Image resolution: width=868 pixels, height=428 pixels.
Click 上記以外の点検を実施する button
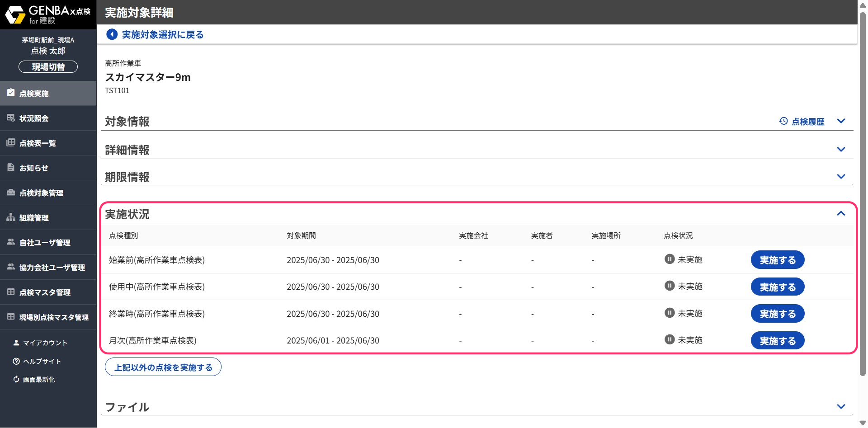(163, 367)
